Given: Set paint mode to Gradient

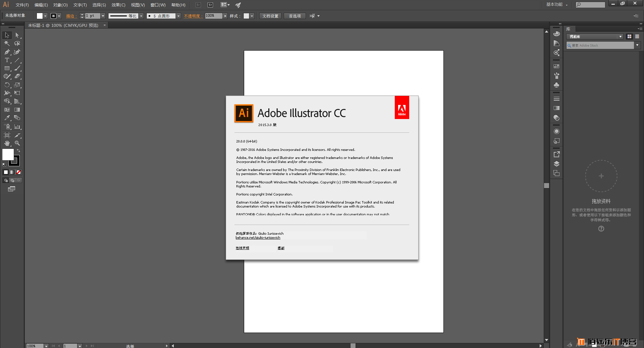Looking at the screenshot, I should (x=12, y=172).
